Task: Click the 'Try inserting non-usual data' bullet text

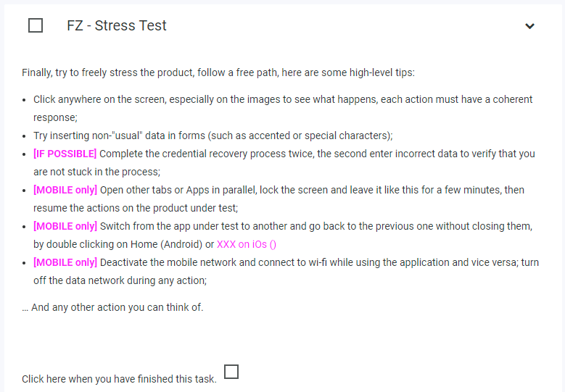Action: (213, 135)
